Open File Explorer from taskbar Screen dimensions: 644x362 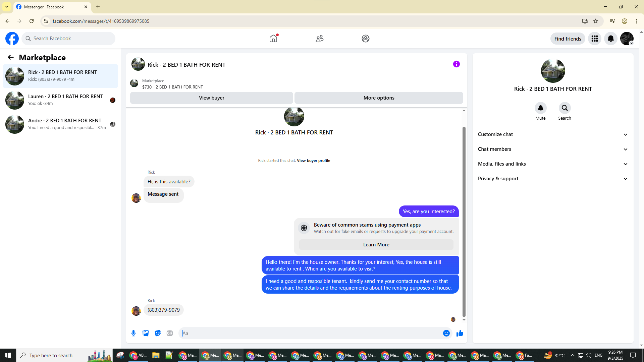point(156,355)
